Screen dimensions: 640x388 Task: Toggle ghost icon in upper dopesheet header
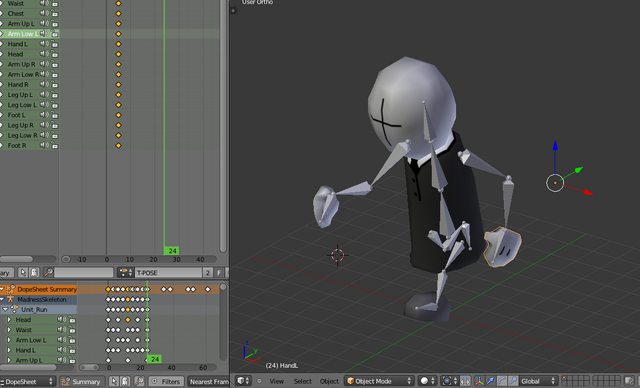click(34, 273)
